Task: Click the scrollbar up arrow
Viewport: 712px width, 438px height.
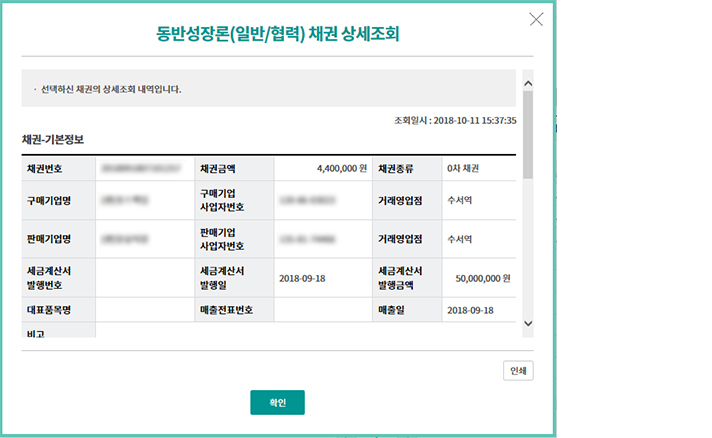Action: 528,84
